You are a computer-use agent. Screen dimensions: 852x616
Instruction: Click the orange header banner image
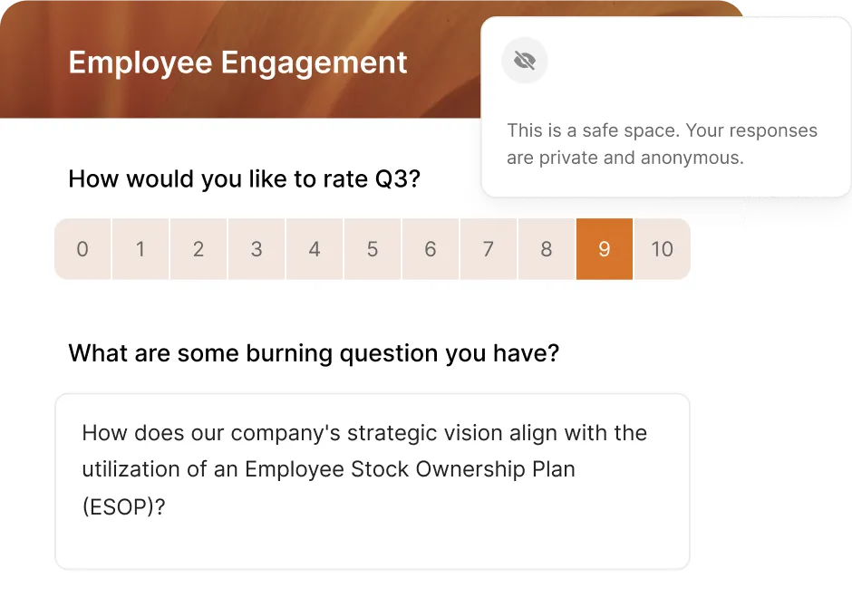[x=373, y=59]
